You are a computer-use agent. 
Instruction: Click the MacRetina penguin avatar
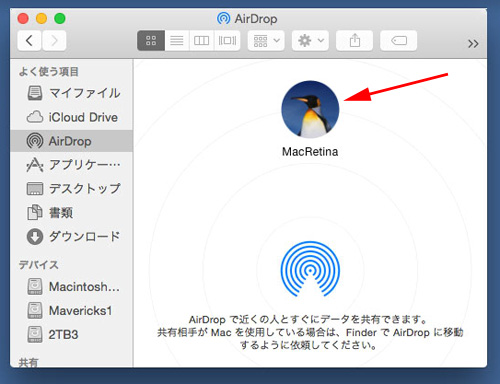[x=310, y=109]
